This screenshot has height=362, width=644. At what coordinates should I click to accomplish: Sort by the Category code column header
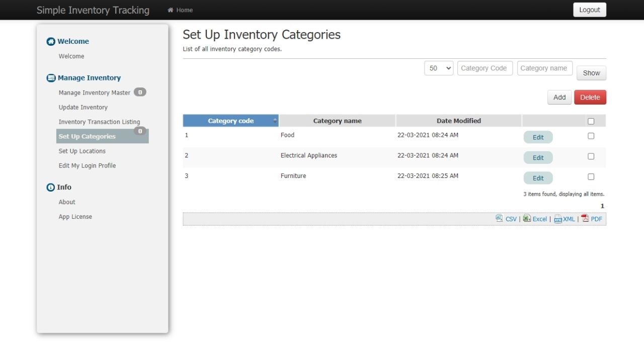pos(231,121)
